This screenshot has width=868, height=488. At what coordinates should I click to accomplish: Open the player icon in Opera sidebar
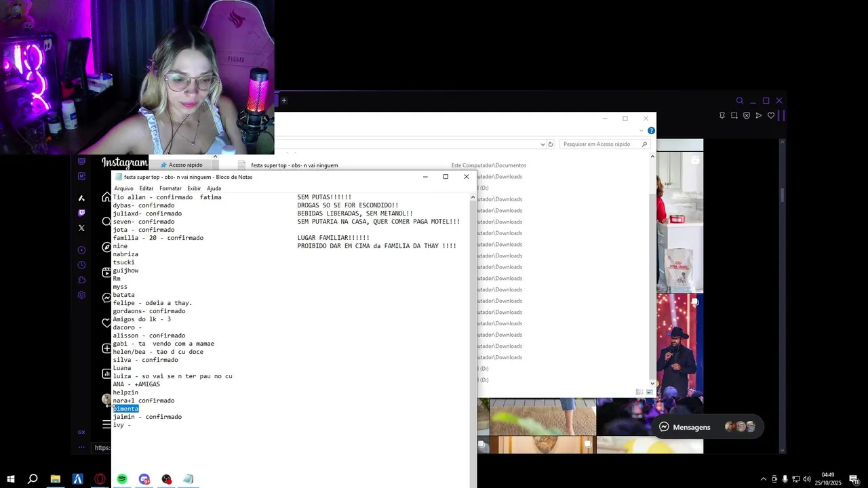click(81, 250)
